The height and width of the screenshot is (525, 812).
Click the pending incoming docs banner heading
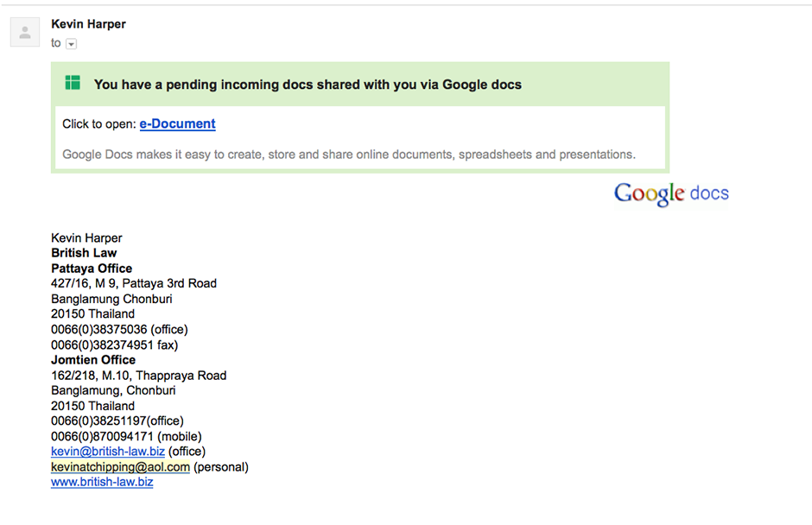(308, 85)
